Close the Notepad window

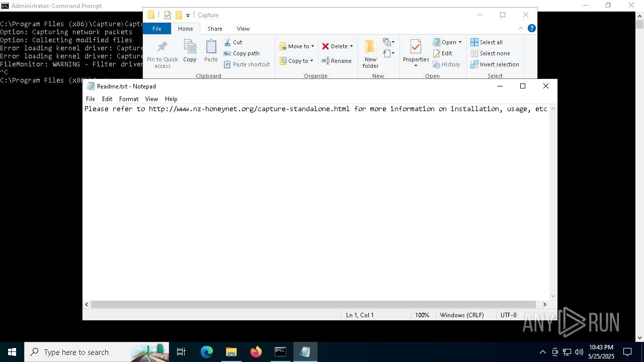546,86
